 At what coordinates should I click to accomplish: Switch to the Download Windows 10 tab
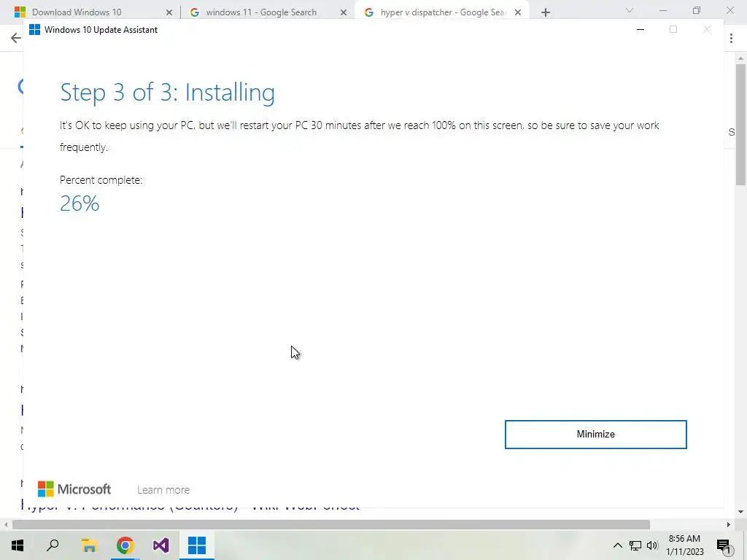(76, 12)
